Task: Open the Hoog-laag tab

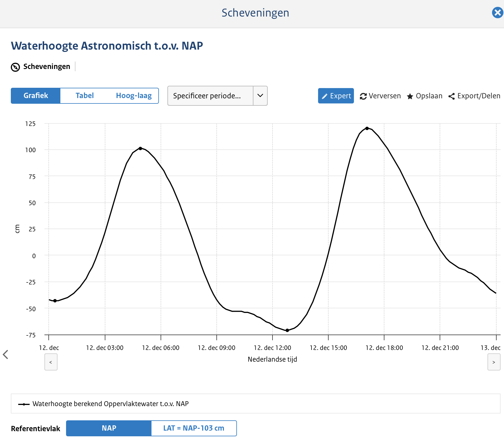Action: (x=134, y=96)
